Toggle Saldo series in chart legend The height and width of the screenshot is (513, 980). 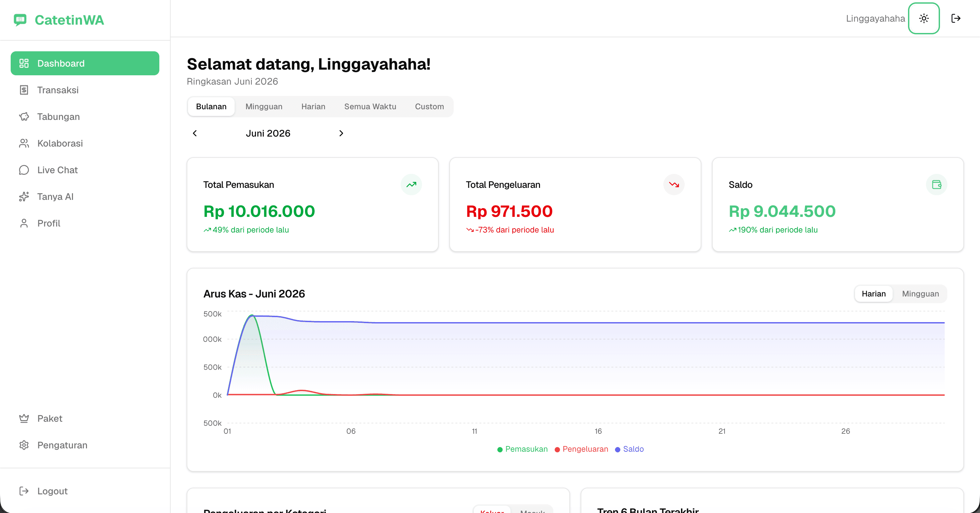coord(629,449)
